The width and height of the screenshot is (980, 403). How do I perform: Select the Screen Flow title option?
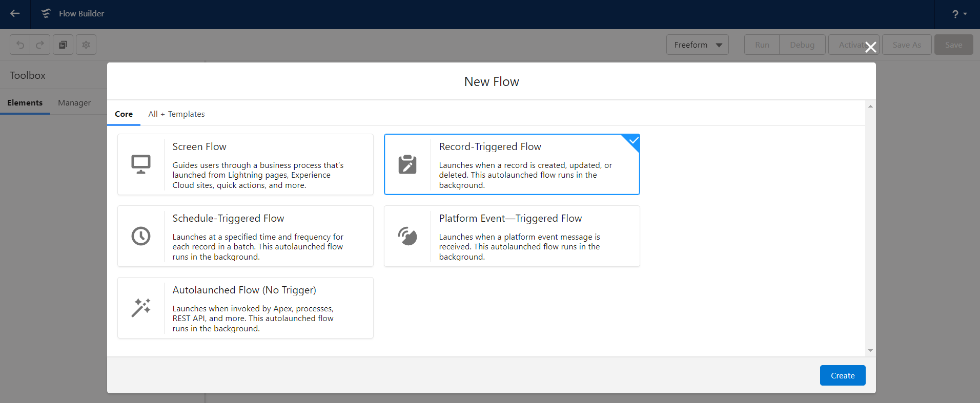pyautogui.click(x=199, y=147)
